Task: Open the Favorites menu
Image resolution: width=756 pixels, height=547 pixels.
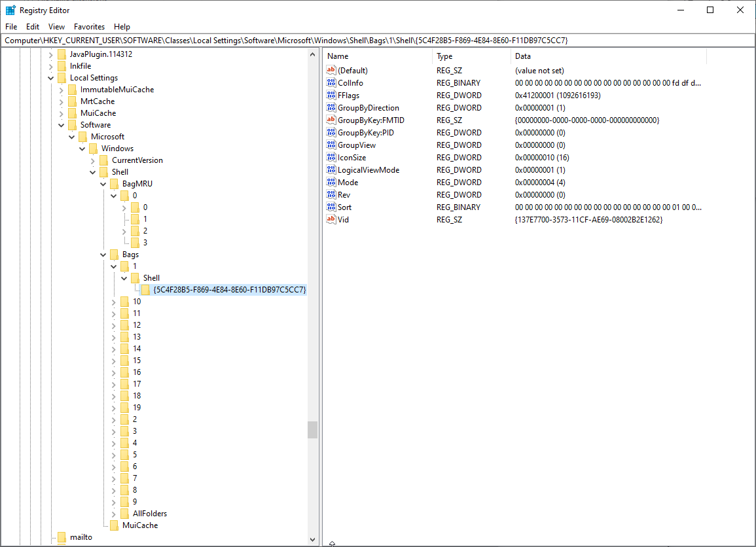Action: click(x=89, y=27)
